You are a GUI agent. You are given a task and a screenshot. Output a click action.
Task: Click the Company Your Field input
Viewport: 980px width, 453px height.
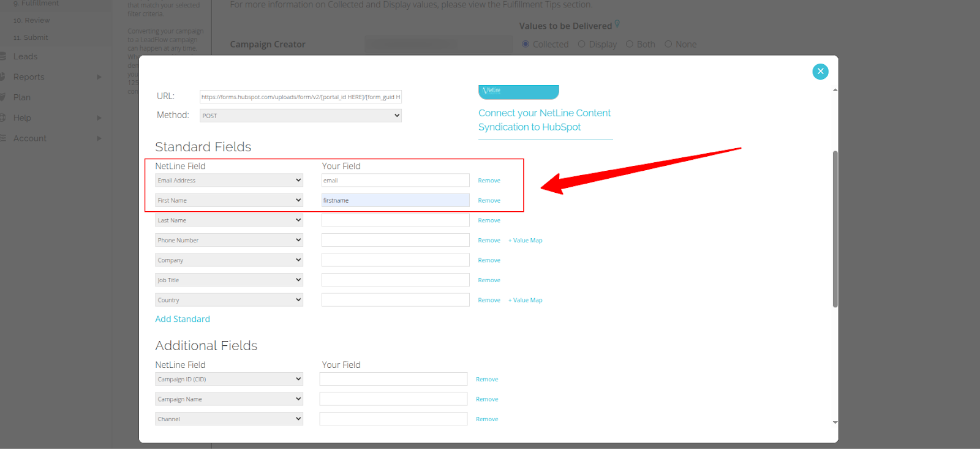point(395,260)
